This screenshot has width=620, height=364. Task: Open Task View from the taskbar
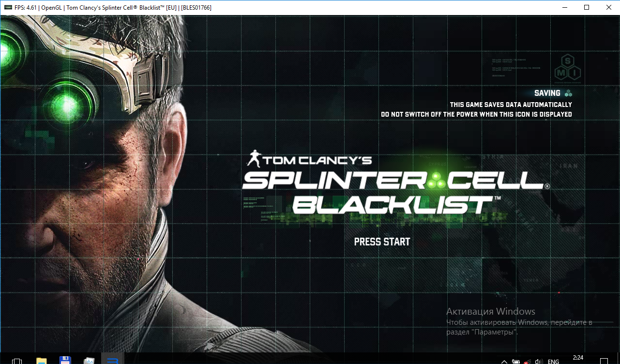[x=16, y=361]
